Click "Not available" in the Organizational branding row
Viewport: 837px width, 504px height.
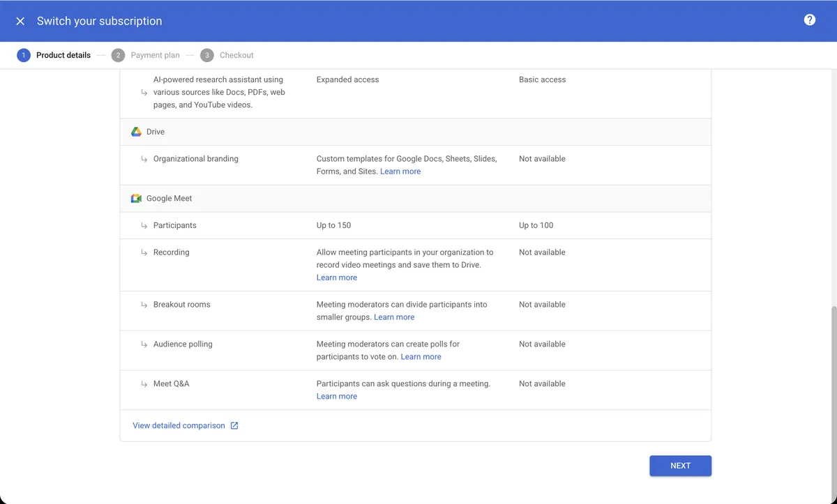[x=542, y=159]
